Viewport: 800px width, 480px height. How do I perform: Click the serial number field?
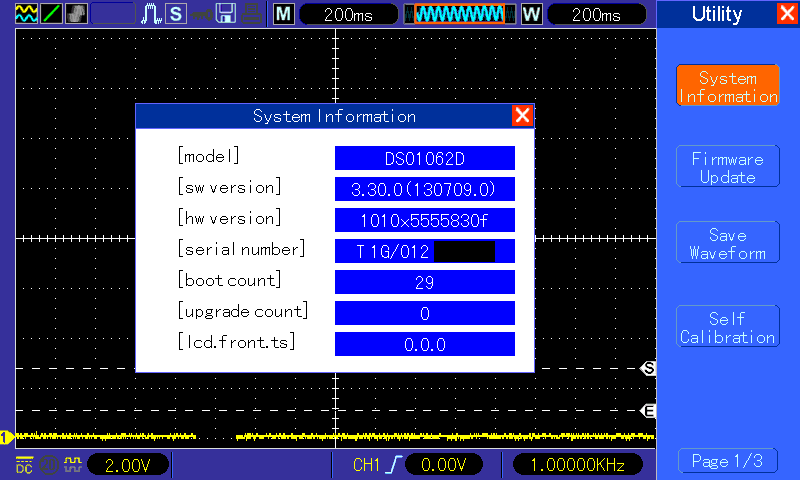tap(424, 251)
